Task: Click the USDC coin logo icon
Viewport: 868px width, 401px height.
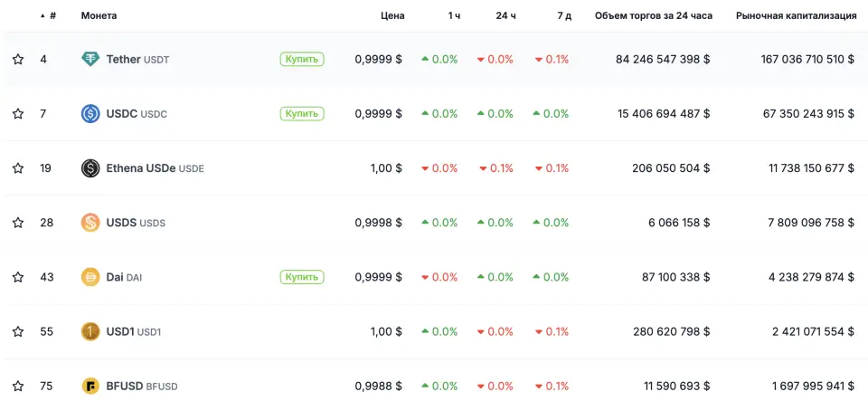Action: [90, 114]
